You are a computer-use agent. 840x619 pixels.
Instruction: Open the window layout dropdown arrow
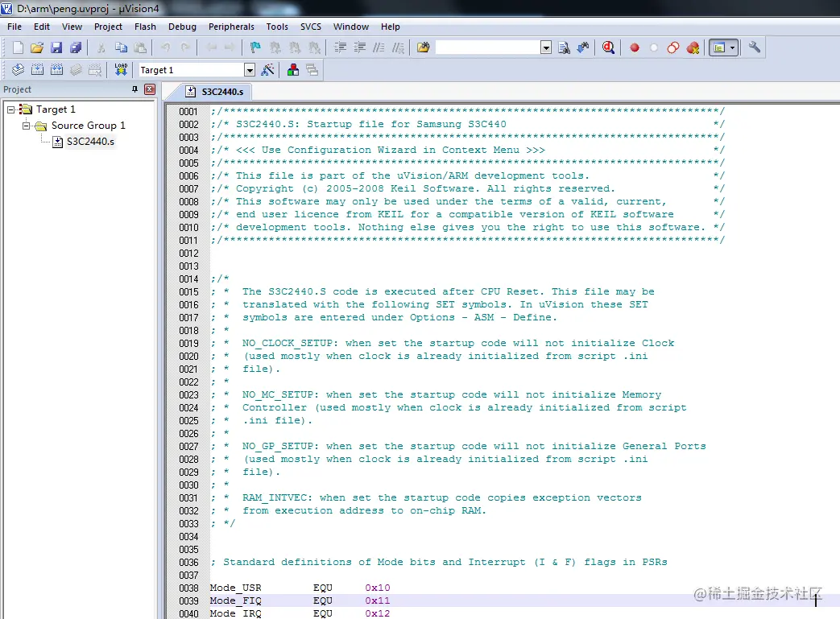tap(732, 47)
